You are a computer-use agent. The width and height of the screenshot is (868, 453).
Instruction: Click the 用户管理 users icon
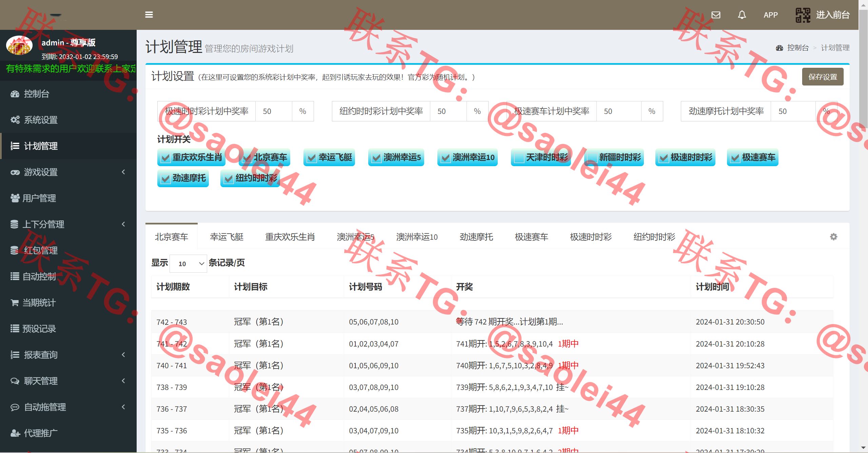pos(15,198)
